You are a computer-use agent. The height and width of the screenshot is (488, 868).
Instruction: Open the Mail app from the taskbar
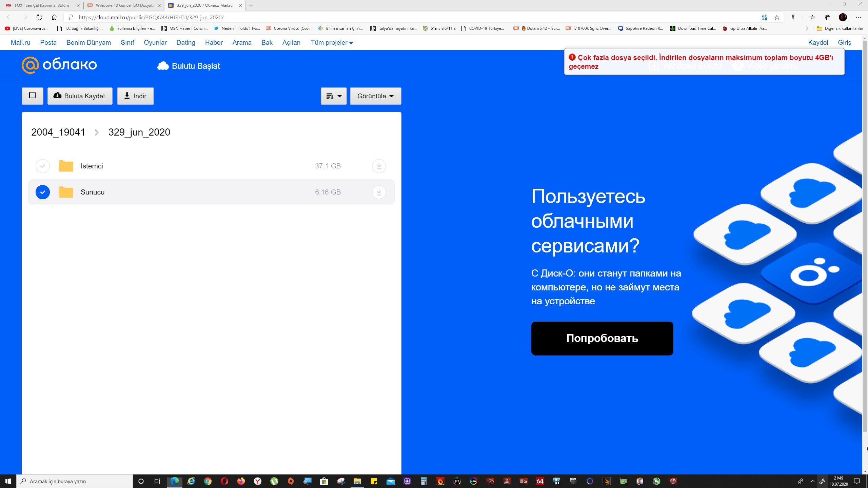[x=391, y=481]
